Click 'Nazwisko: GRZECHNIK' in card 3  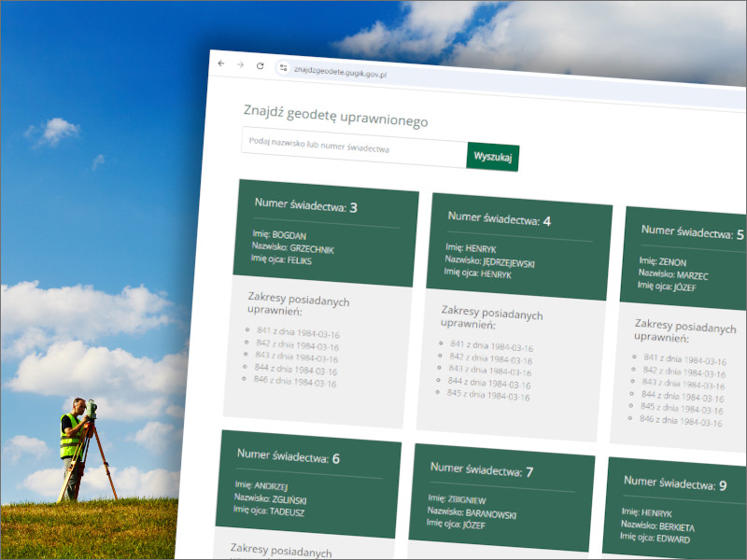pyautogui.click(x=293, y=247)
